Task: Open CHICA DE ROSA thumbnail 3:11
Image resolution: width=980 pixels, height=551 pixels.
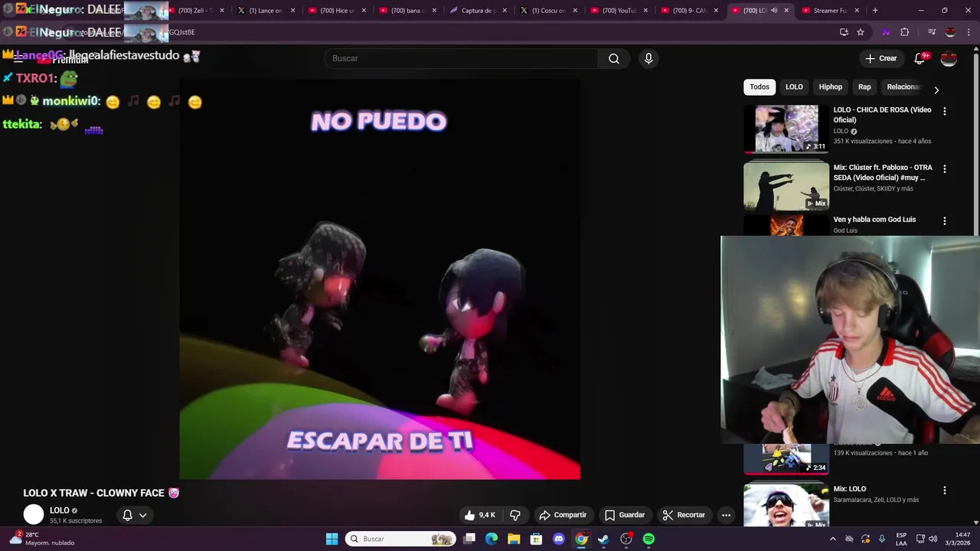Action: 786,129
